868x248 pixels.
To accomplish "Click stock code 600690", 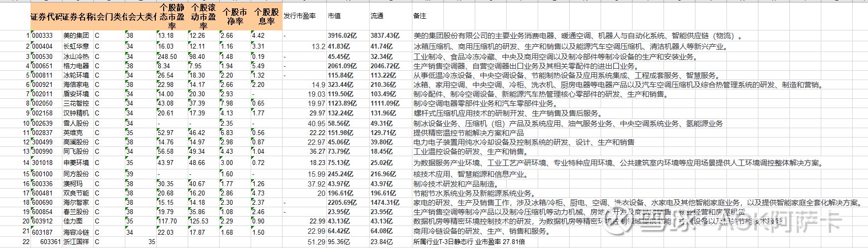I will pyautogui.click(x=42, y=202).
